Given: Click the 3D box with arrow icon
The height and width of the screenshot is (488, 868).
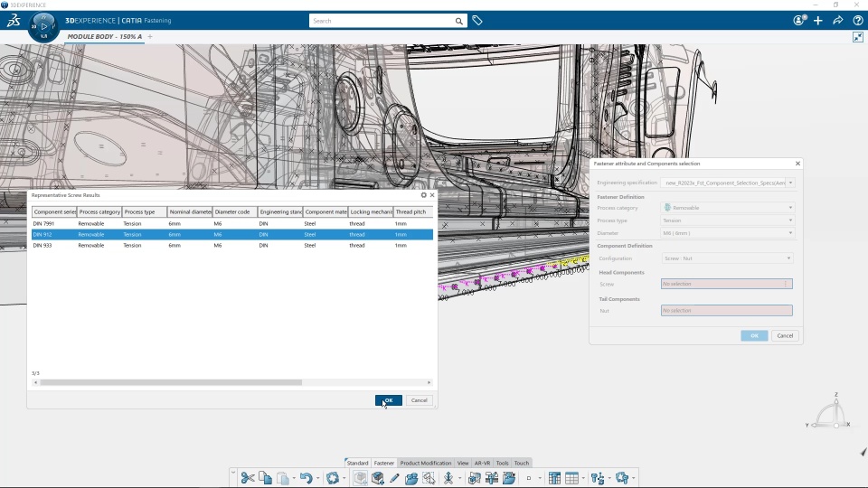Looking at the screenshot, I should click(x=378, y=477).
